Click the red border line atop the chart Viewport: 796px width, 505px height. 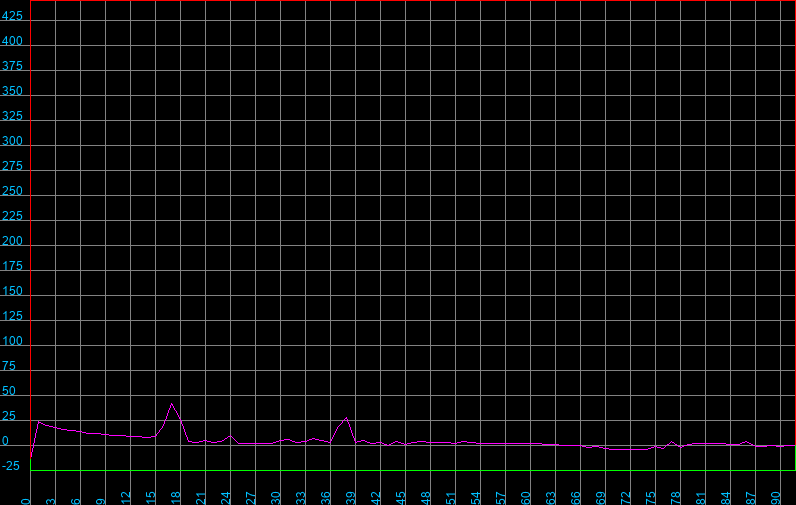(400, 1)
